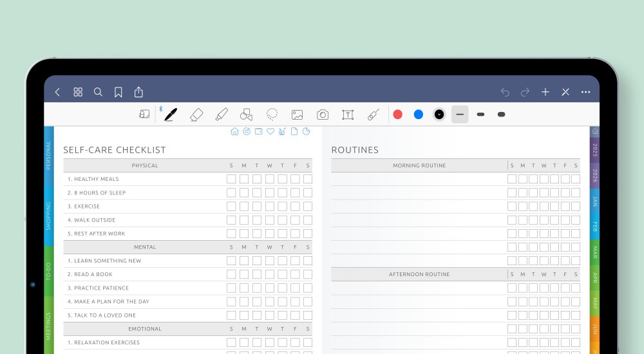
Task: Check first Morning Routine row for Wednesday
Action: [544, 179]
